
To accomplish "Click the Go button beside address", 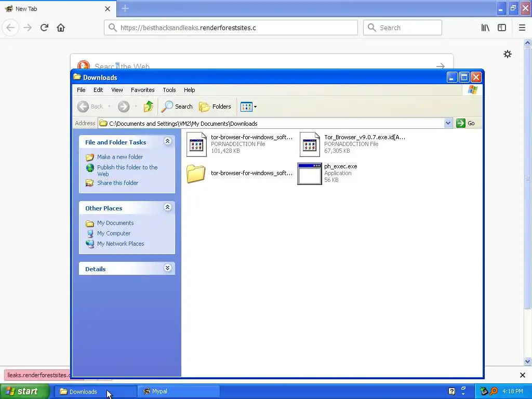I will [x=466, y=123].
